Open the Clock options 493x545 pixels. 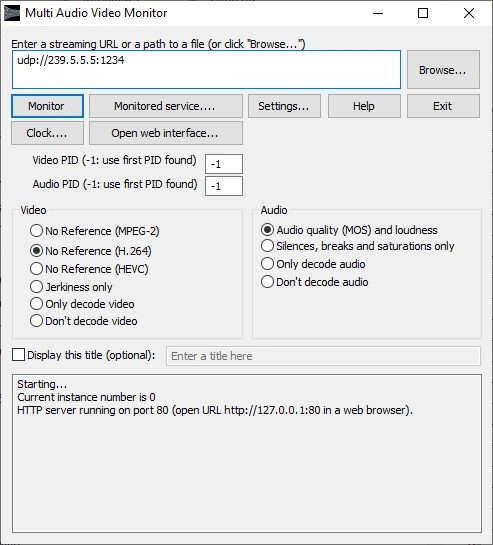point(47,133)
